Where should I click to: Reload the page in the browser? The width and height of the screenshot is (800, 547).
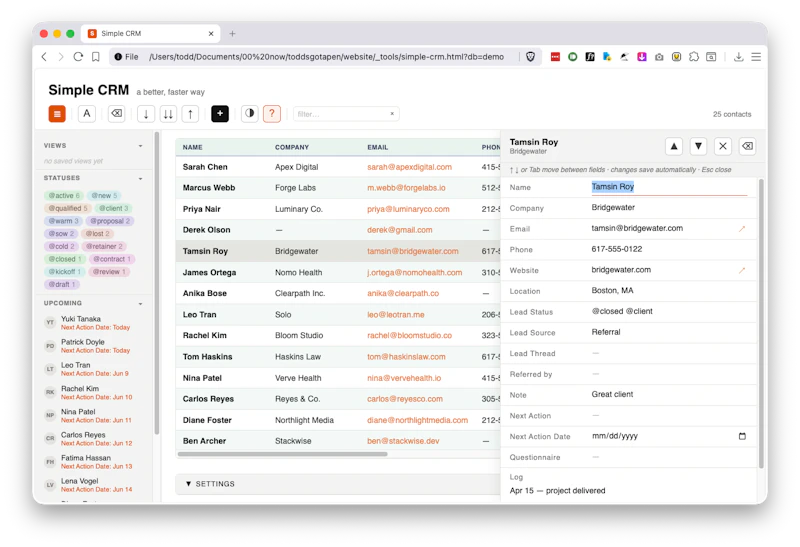pos(78,57)
